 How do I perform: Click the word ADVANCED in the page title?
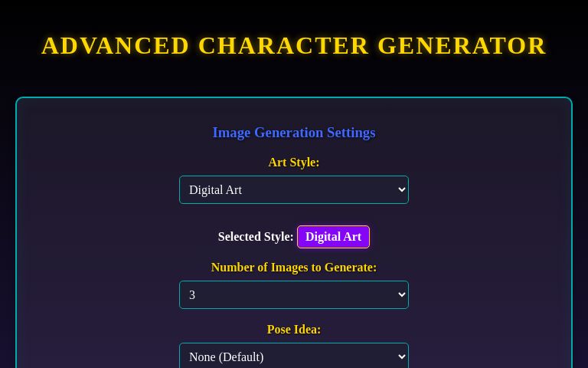coord(116,46)
